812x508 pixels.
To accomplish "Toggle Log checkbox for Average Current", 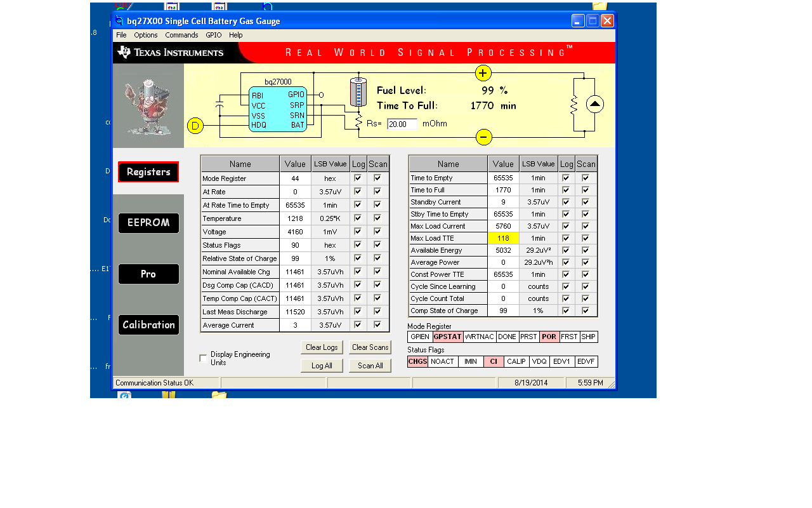I will [358, 325].
